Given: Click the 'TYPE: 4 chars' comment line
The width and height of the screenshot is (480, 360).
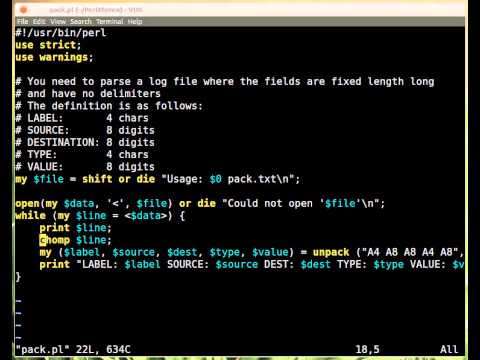Looking at the screenshot, I should pyautogui.click(x=82, y=155).
